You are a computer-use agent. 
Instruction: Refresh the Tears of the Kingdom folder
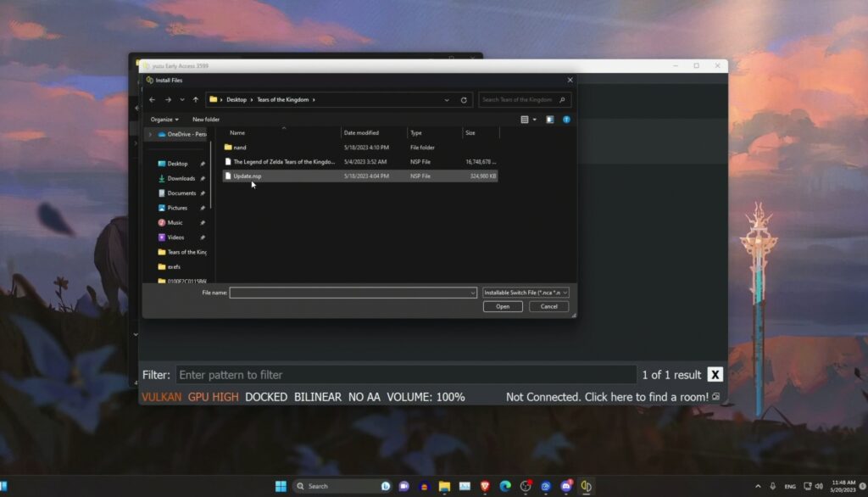click(464, 100)
